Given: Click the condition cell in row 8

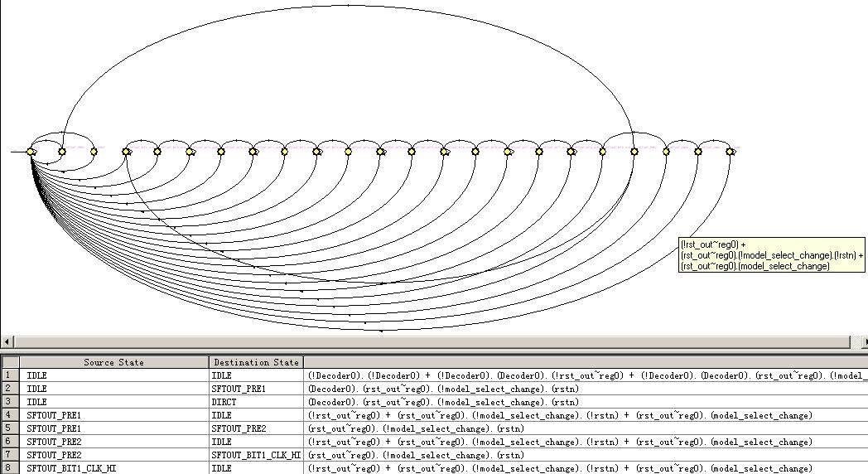Looking at the screenshot, I should point(586,468).
